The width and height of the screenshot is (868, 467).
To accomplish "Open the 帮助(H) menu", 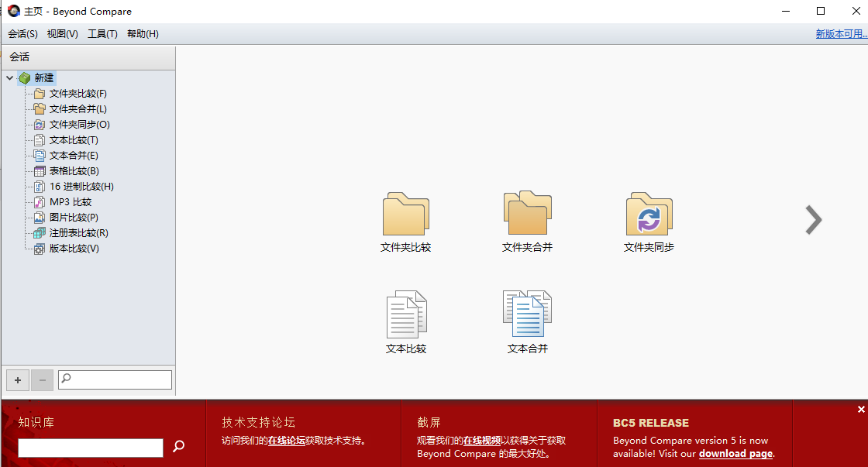I will [143, 34].
